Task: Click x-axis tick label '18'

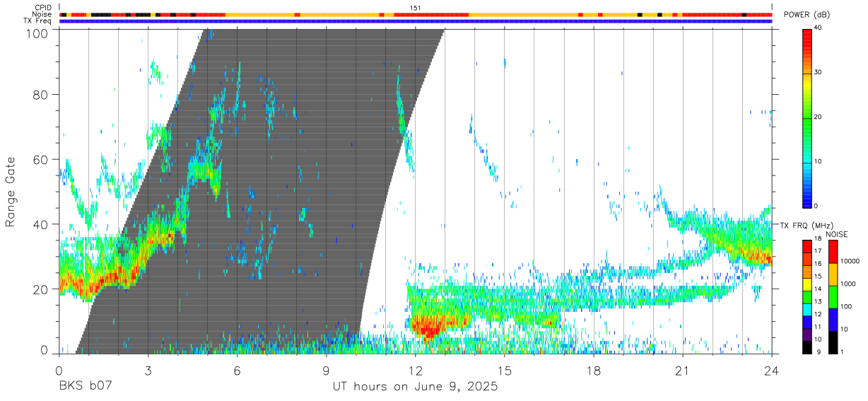Action: point(594,371)
